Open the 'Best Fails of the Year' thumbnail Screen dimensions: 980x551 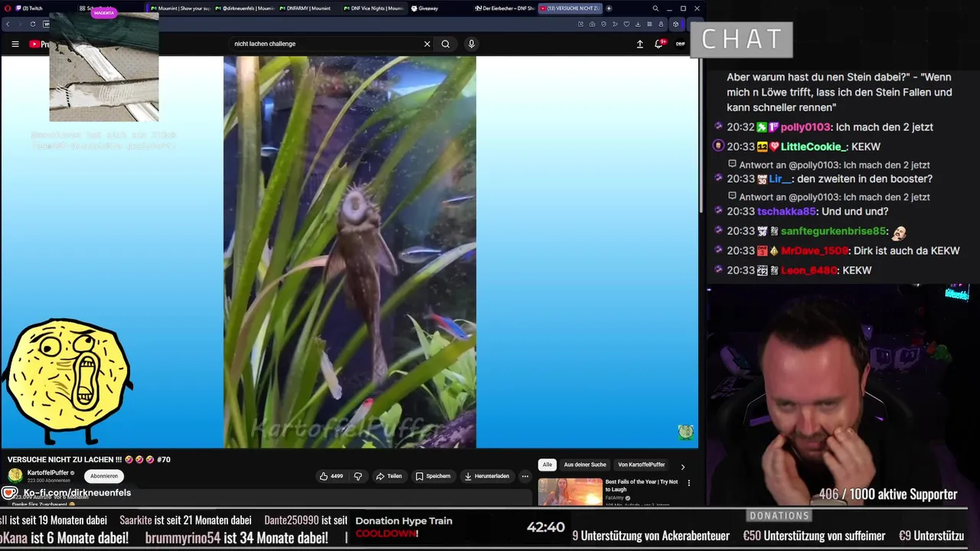[x=570, y=492]
